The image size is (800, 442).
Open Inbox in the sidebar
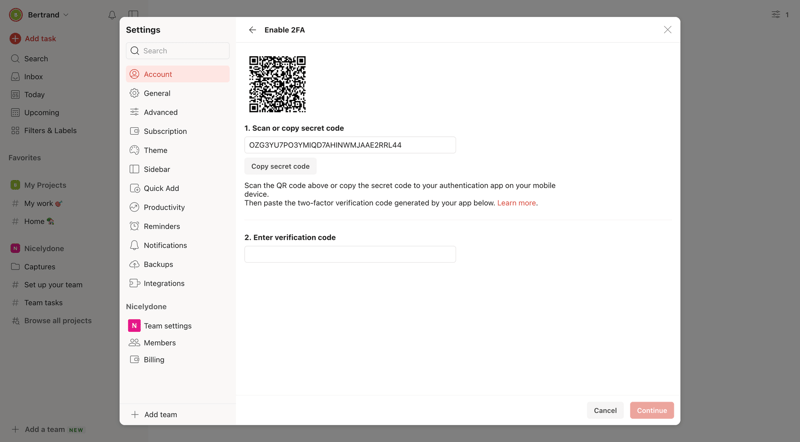click(34, 77)
